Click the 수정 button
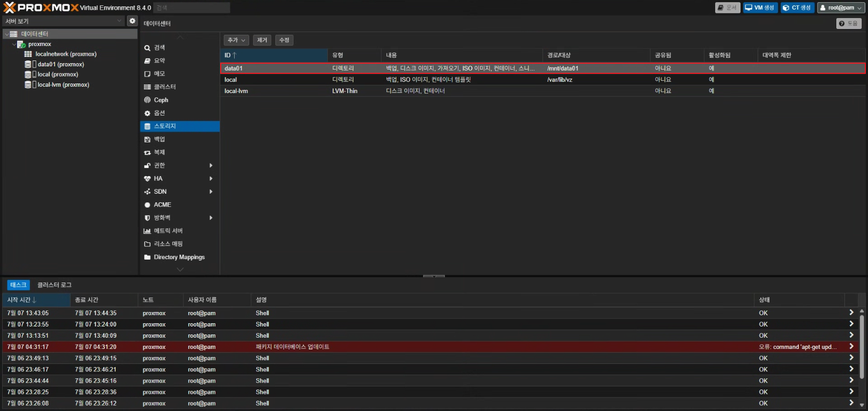 285,40
